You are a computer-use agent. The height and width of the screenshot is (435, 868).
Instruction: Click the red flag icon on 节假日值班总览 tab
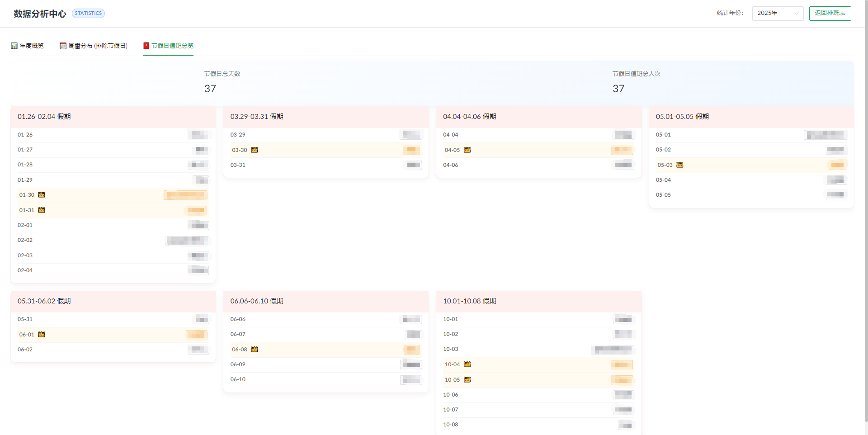146,46
